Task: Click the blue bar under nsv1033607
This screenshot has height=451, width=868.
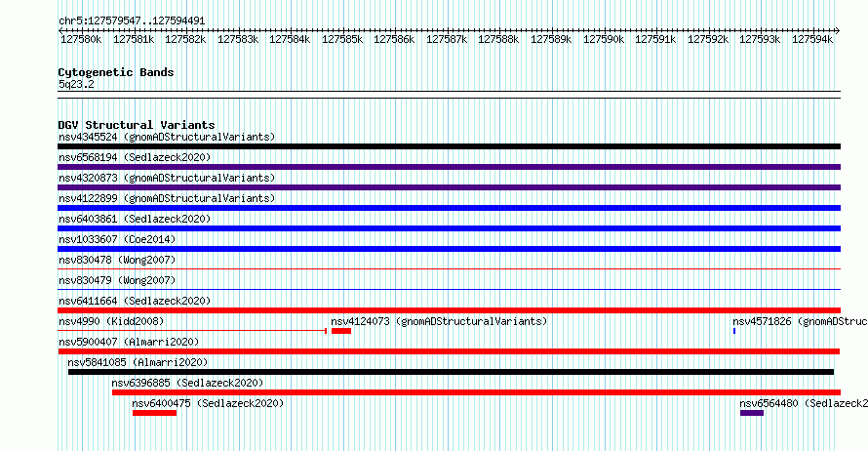Action: [x=449, y=249]
